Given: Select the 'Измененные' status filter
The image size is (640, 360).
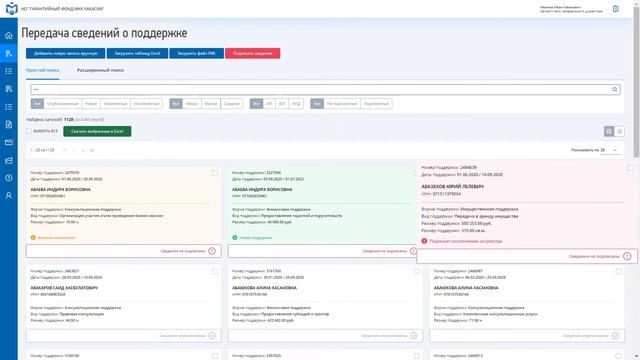Looking at the screenshot, I should click(x=115, y=104).
